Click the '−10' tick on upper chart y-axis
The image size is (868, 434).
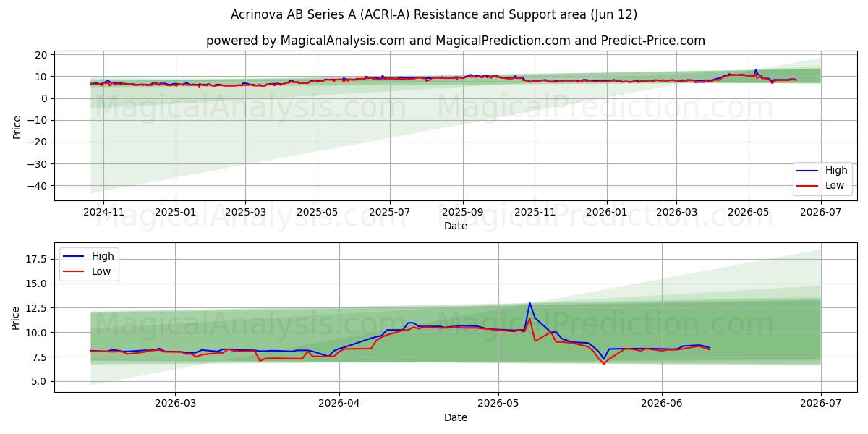[x=38, y=120]
